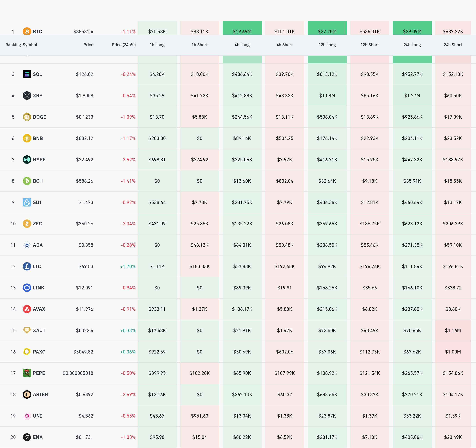Click XAUT 24h Short $1.16M cell
Image resolution: width=476 pixels, height=448 pixels.
point(453,330)
